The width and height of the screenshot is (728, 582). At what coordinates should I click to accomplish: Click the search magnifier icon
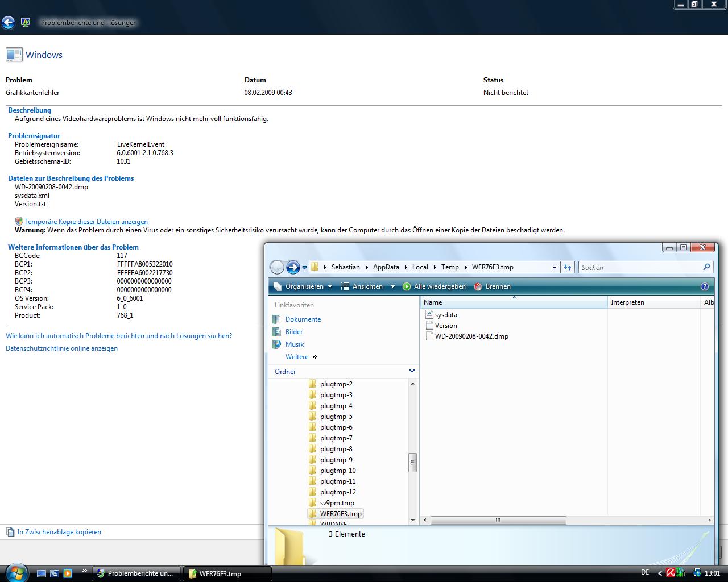click(707, 267)
